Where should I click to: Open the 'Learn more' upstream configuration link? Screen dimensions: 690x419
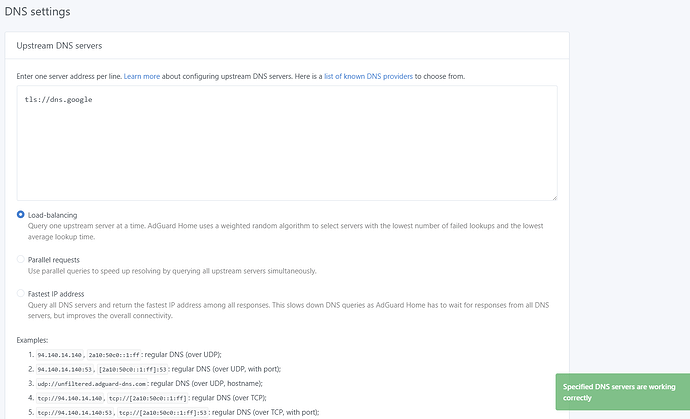point(142,76)
